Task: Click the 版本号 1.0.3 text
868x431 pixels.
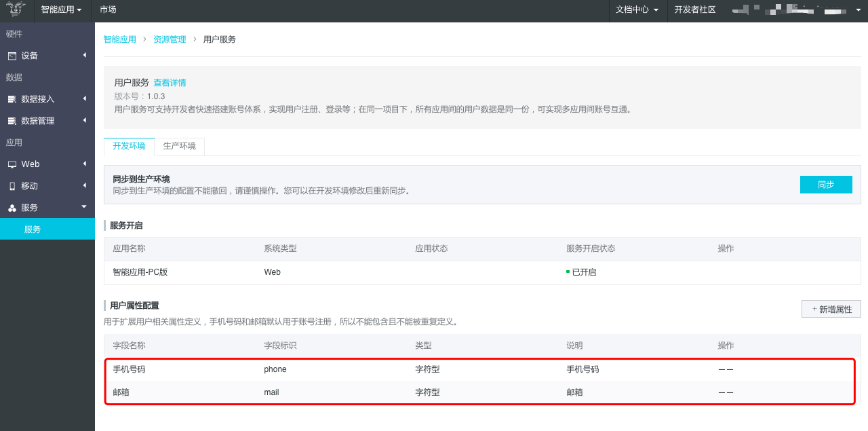Action: (x=140, y=96)
